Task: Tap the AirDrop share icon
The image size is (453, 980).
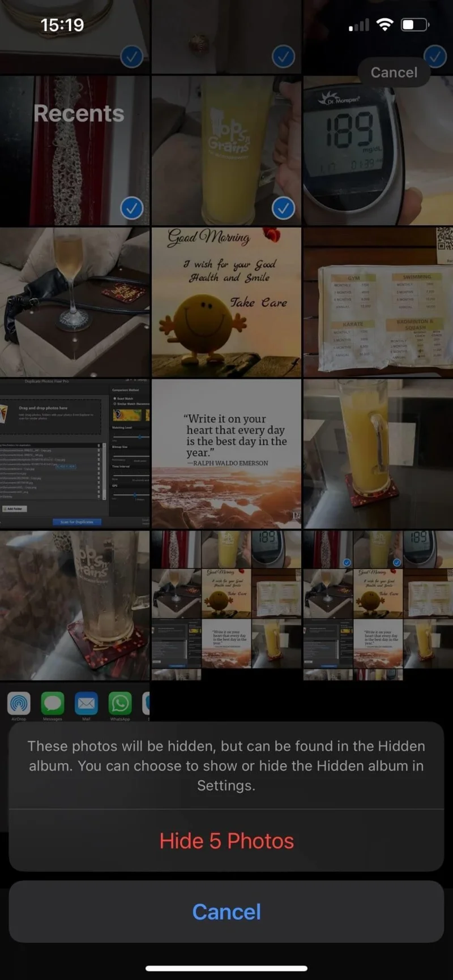Action: point(19,704)
